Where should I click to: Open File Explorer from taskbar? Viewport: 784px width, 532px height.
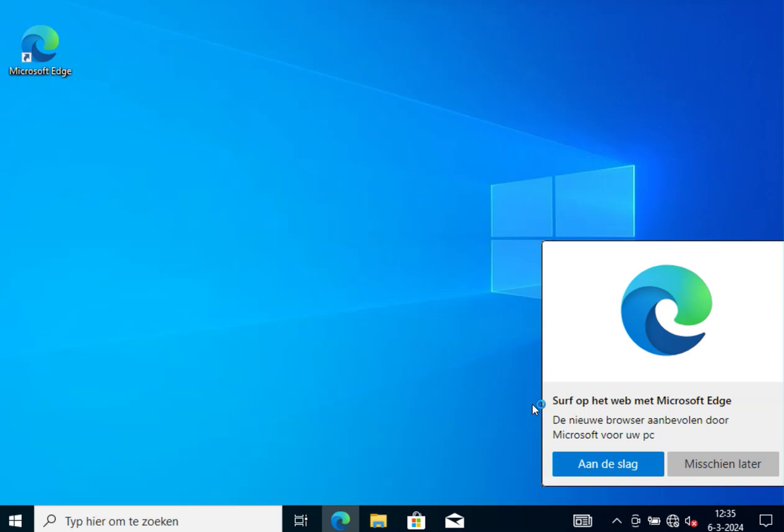point(378,521)
